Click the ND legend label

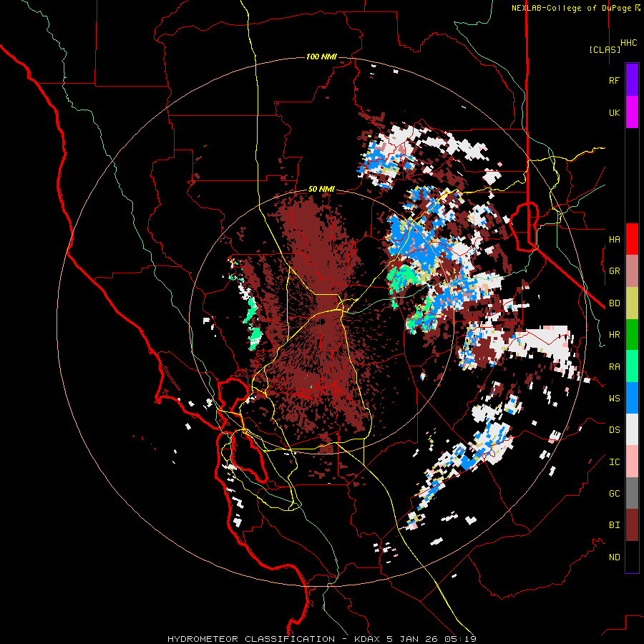point(614,557)
